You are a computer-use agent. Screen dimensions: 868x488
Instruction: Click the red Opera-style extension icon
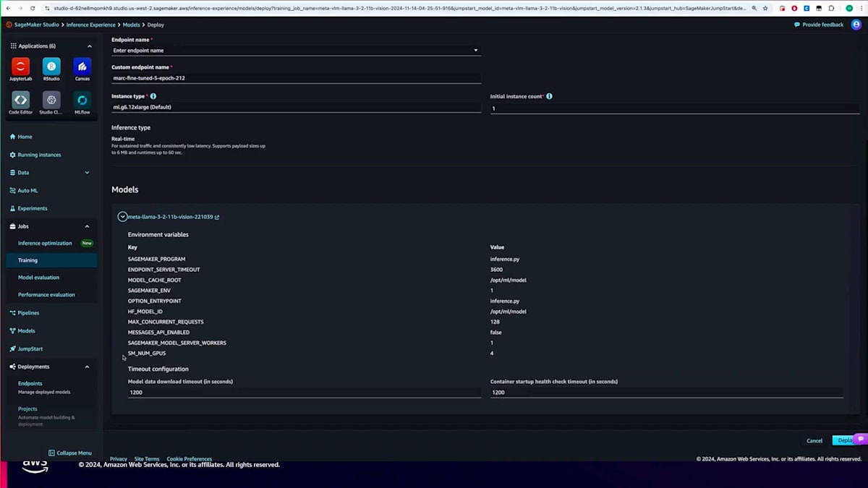tap(794, 8)
